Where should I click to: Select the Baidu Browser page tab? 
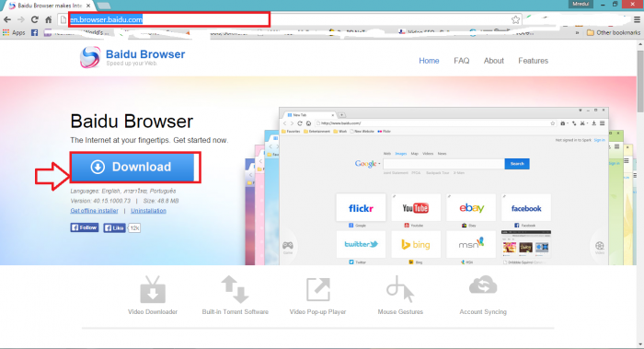(49, 6)
